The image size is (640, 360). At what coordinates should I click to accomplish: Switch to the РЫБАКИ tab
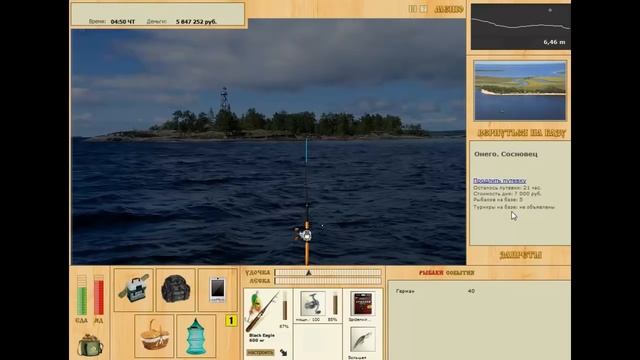431,273
